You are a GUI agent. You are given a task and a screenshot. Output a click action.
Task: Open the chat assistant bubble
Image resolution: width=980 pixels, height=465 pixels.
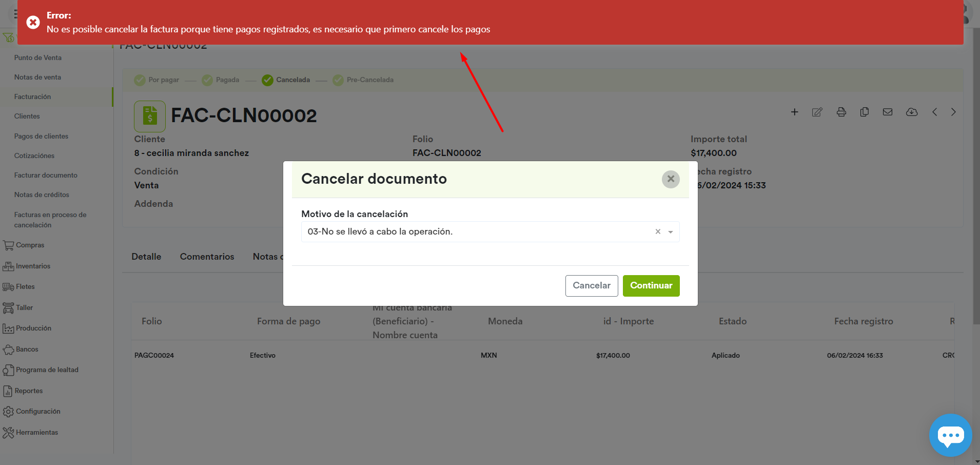pos(951,435)
